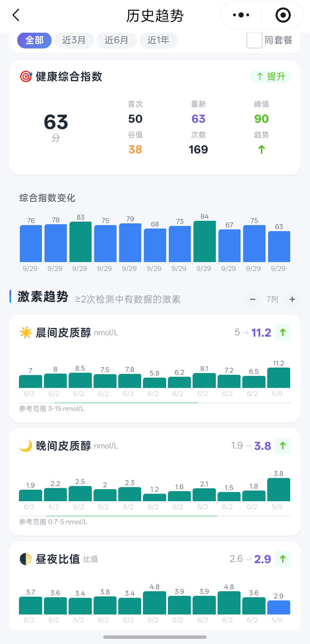Click the 综合指数变化 chart title

pos(47,198)
